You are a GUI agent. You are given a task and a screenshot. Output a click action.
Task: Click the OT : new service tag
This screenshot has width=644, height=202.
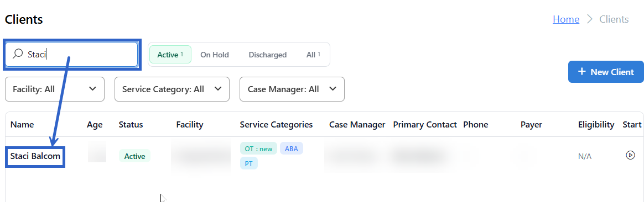click(259, 148)
